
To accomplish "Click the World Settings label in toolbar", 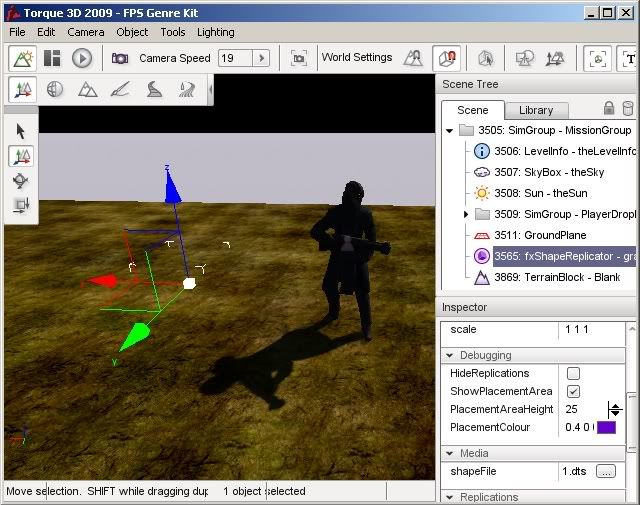I will (x=356, y=58).
